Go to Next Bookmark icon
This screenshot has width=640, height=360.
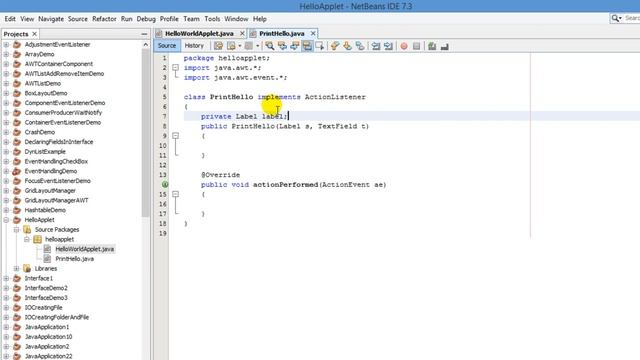pyautogui.click(x=347, y=46)
